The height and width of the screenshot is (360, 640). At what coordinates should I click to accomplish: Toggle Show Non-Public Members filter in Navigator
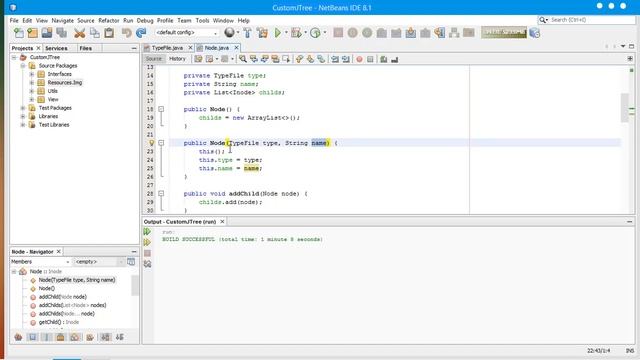point(60,337)
